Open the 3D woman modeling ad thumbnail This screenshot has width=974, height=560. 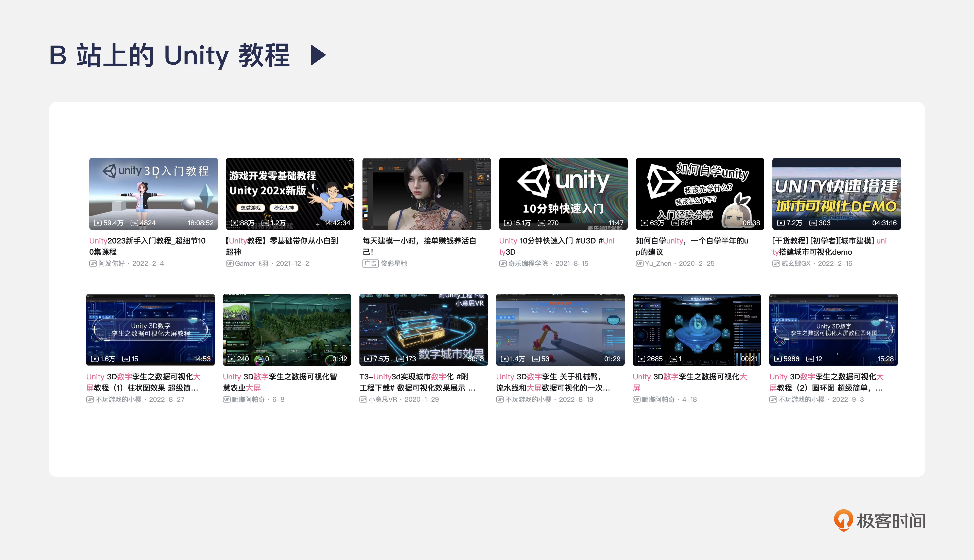[426, 194]
